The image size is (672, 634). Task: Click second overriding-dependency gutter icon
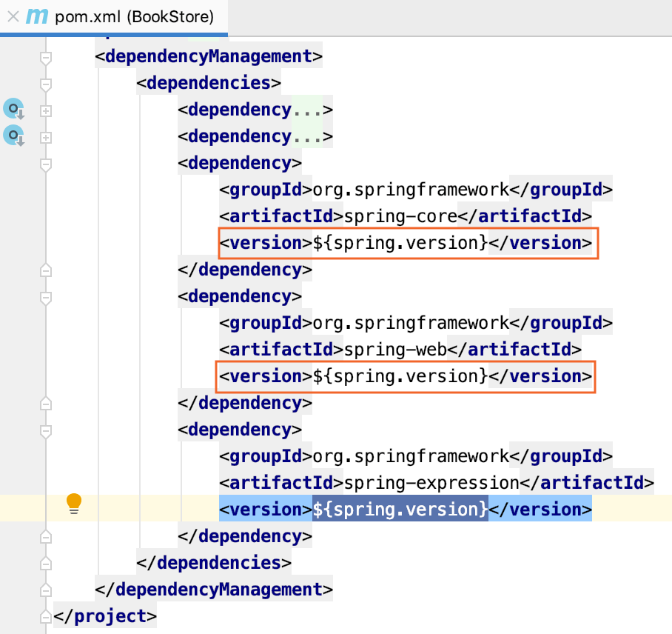click(x=14, y=136)
